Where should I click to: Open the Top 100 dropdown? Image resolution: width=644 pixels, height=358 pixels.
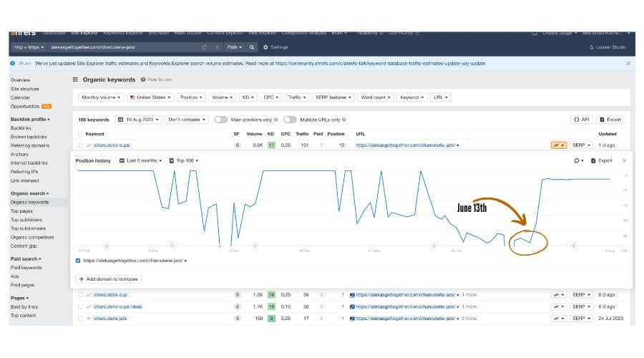[184, 160]
